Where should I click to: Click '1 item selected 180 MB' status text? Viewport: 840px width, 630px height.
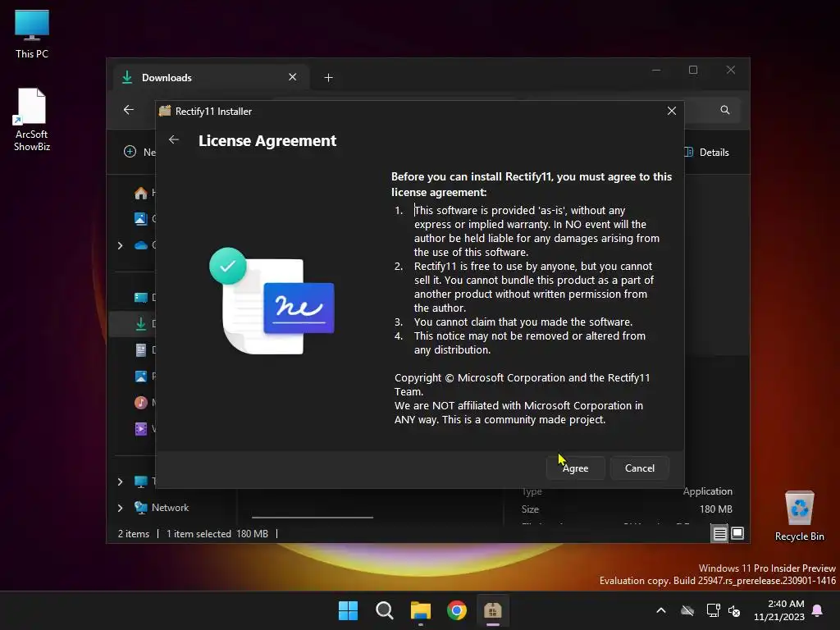click(217, 533)
